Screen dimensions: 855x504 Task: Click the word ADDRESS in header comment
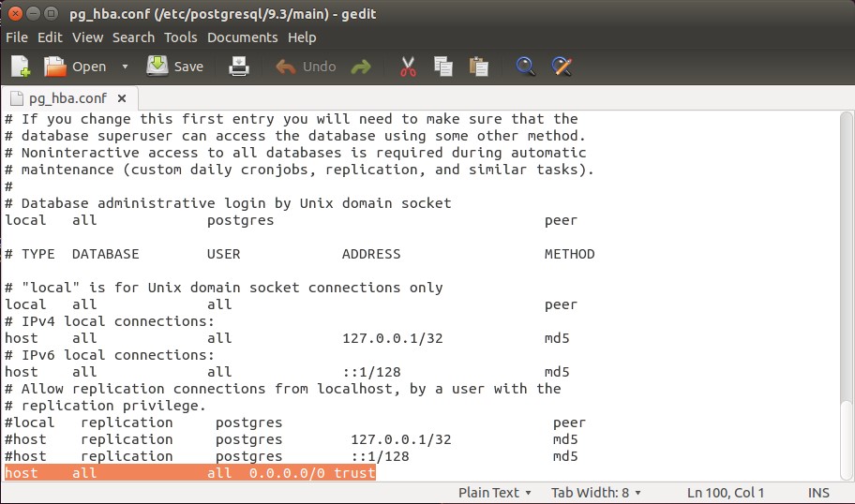tap(371, 254)
